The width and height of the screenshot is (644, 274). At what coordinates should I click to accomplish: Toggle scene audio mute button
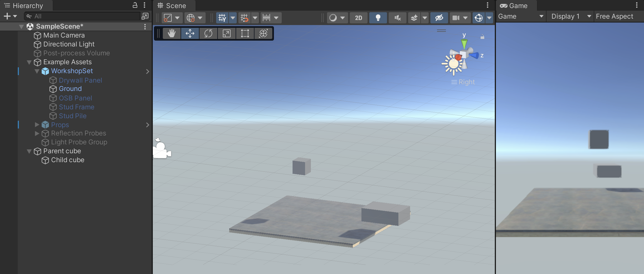[398, 18]
